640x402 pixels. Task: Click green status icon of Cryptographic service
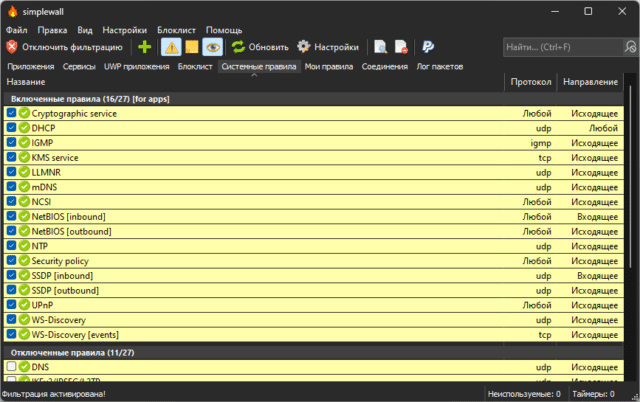pyautogui.click(x=24, y=113)
